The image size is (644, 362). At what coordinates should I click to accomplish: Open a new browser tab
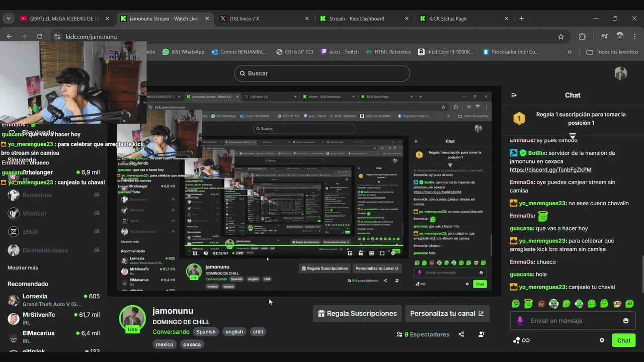click(522, 19)
